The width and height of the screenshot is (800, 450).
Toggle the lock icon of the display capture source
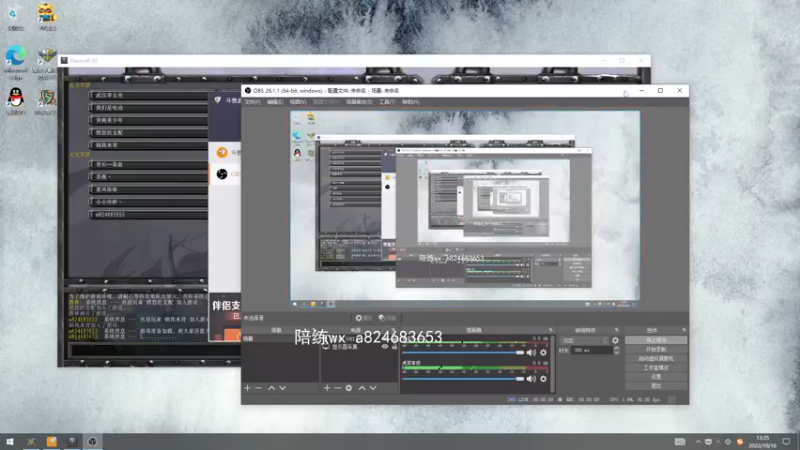(x=394, y=346)
